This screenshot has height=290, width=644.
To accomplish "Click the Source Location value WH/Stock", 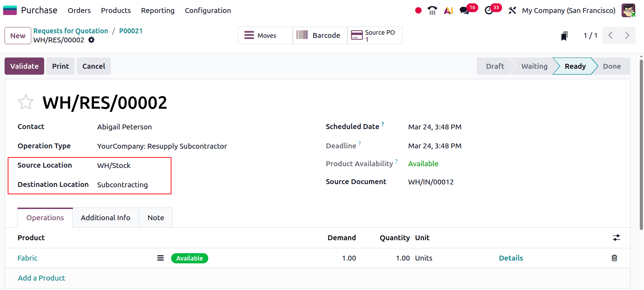I will [114, 166].
